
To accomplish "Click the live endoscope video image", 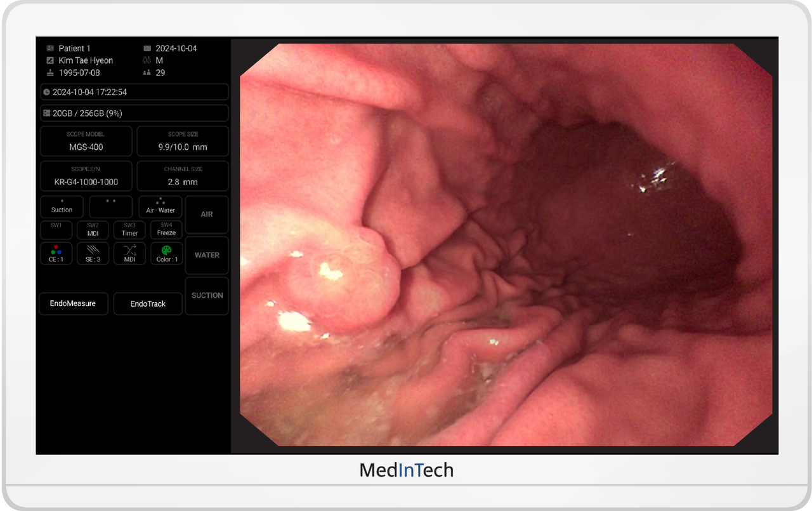I will pos(506,245).
